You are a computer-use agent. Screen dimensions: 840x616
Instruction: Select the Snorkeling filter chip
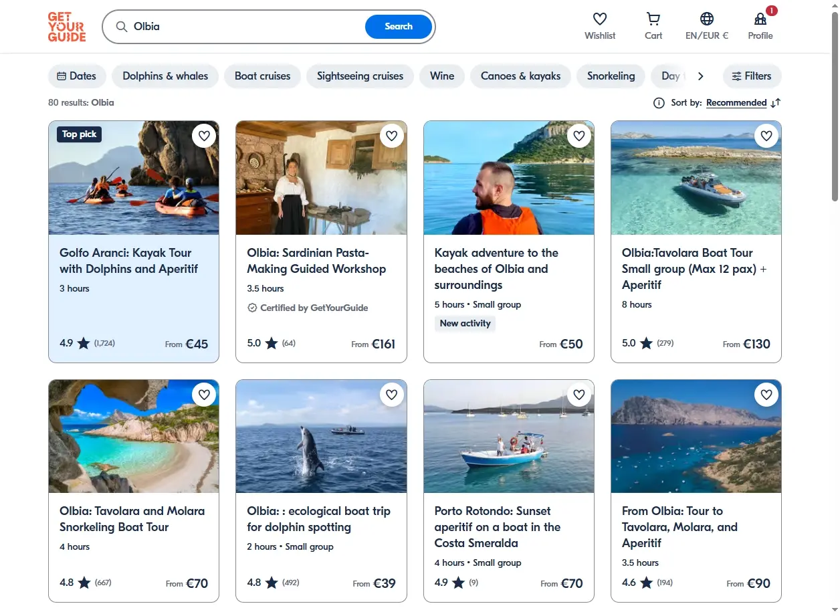(x=611, y=76)
